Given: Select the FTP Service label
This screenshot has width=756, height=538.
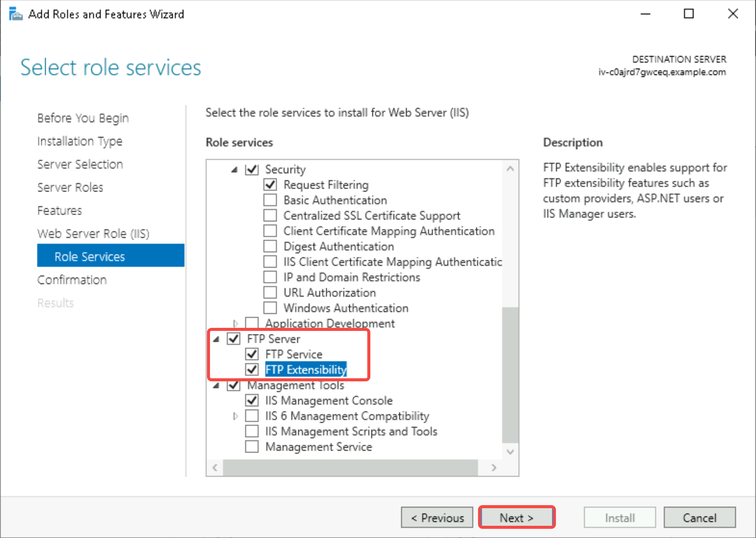Looking at the screenshot, I should (x=294, y=354).
